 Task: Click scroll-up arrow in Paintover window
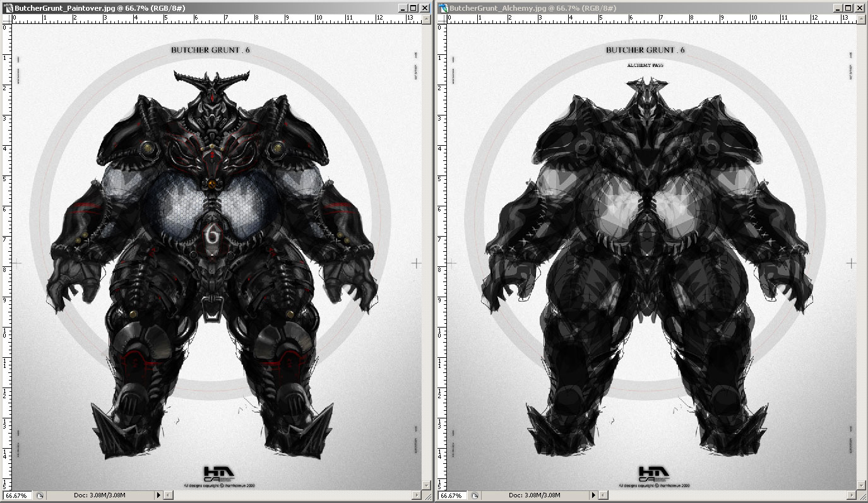(x=426, y=19)
